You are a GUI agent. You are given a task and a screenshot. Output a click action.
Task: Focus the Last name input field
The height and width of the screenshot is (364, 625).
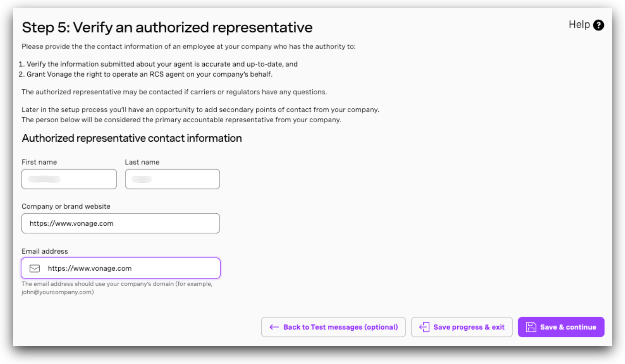coord(172,179)
